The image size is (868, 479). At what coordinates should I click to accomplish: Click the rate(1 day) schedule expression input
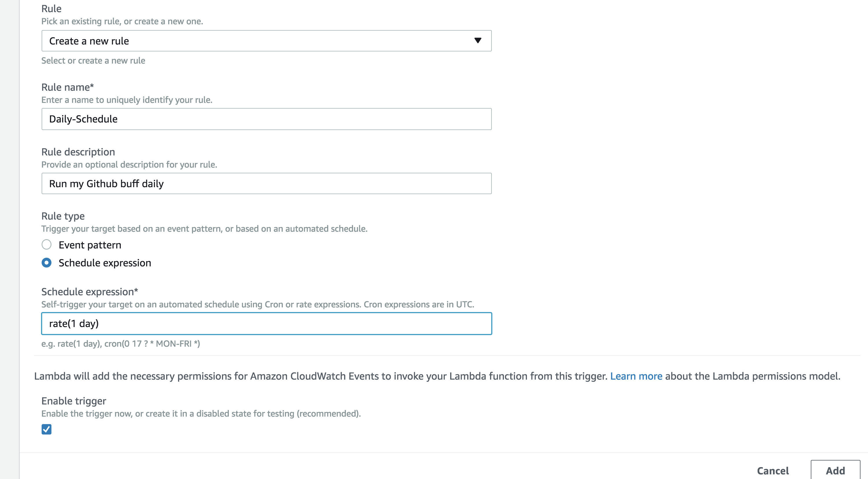click(266, 323)
